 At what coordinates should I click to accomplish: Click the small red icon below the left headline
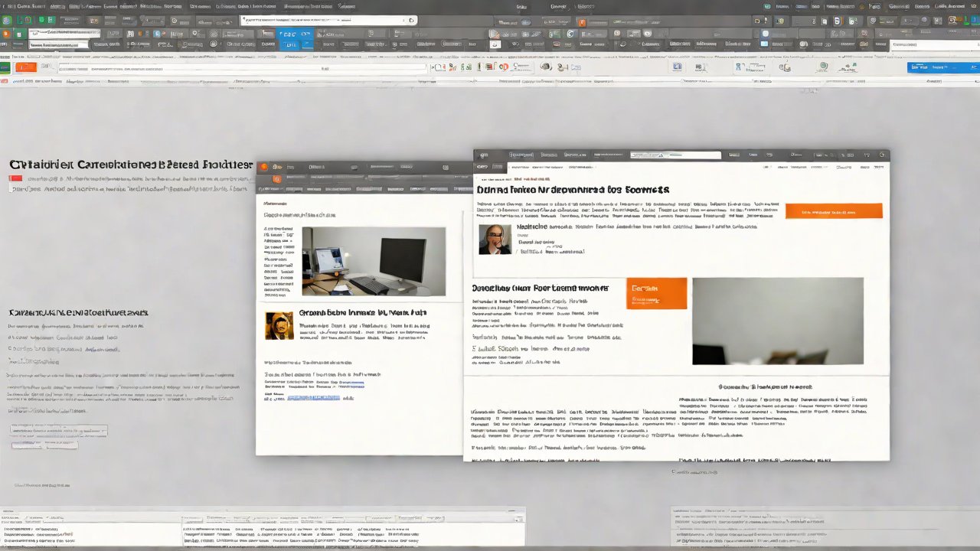coord(15,179)
